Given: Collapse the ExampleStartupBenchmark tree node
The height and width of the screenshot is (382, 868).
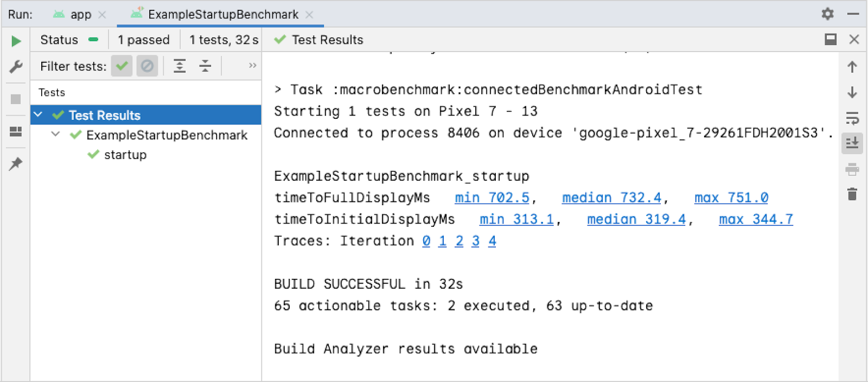Looking at the screenshot, I should tap(55, 134).
